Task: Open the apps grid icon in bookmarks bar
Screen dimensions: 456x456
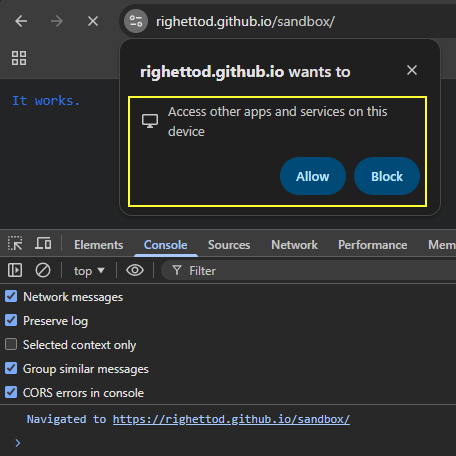Action: tap(19, 58)
